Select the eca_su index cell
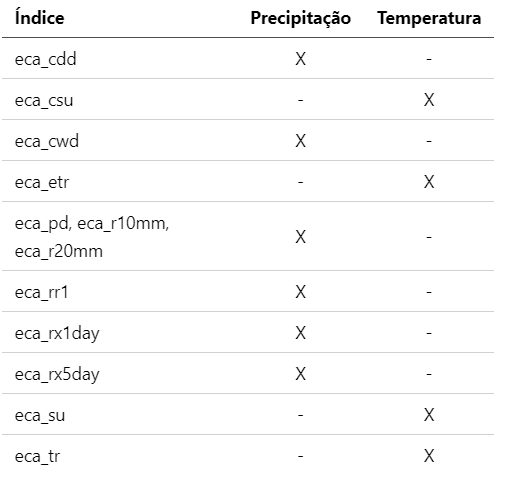Image resolution: width=509 pixels, height=479 pixels. 40,415
